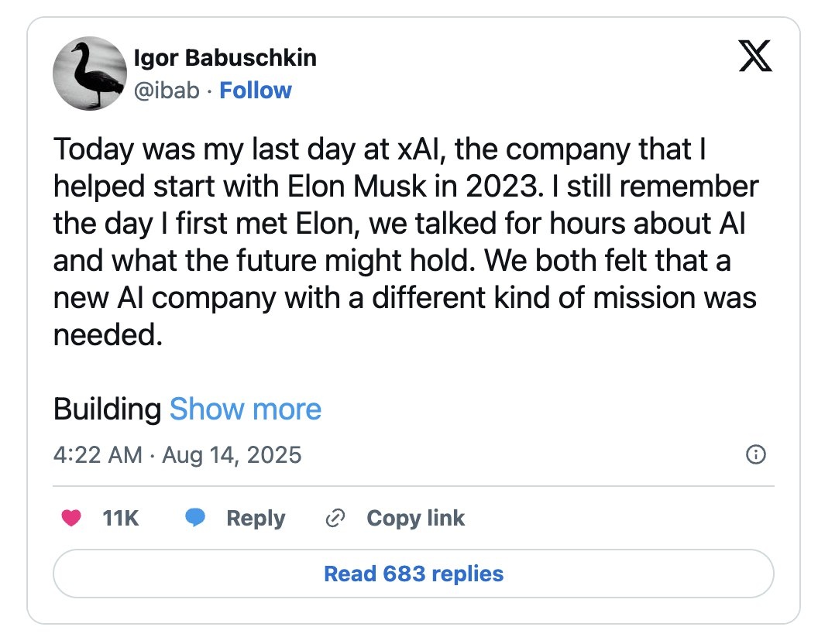818x644 pixels.
Task: Click the tweet's main body paragraph
Action: click(x=404, y=242)
